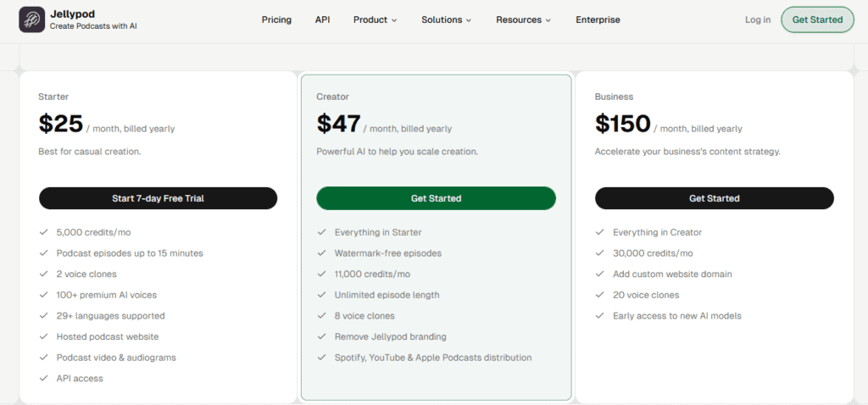
Task: Click checkmark next to Unlimited episode length
Action: [x=321, y=295]
